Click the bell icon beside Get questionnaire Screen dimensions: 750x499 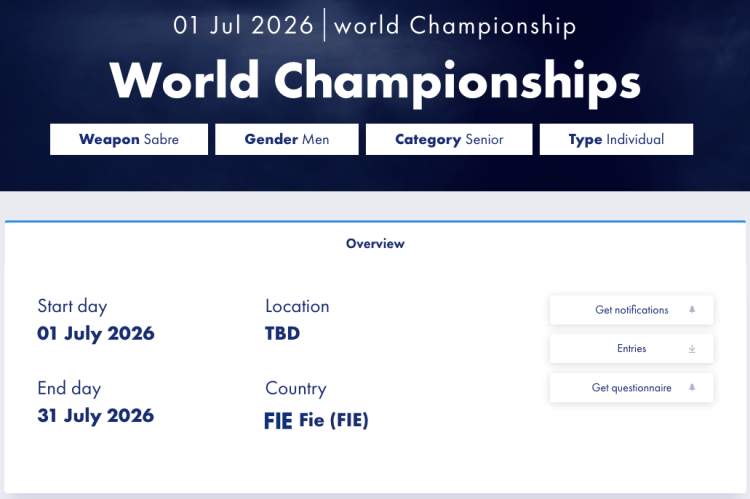692,388
